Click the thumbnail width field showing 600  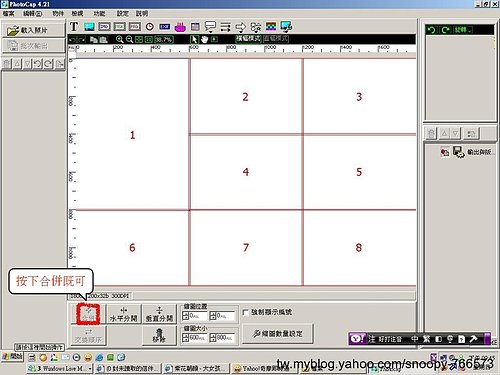click(x=194, y=338)
